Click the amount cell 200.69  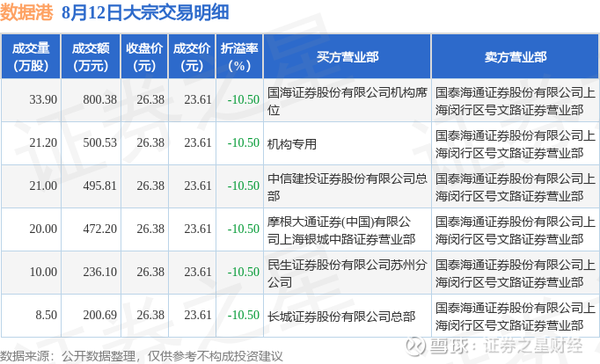(x=100, y=316)
